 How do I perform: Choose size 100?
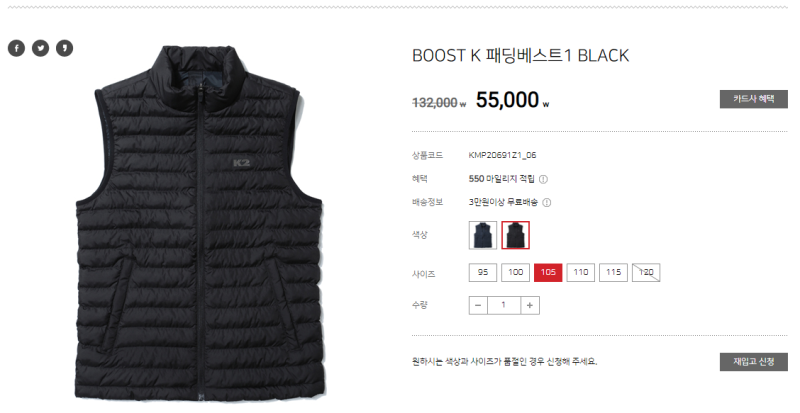[x=515, y=272]
